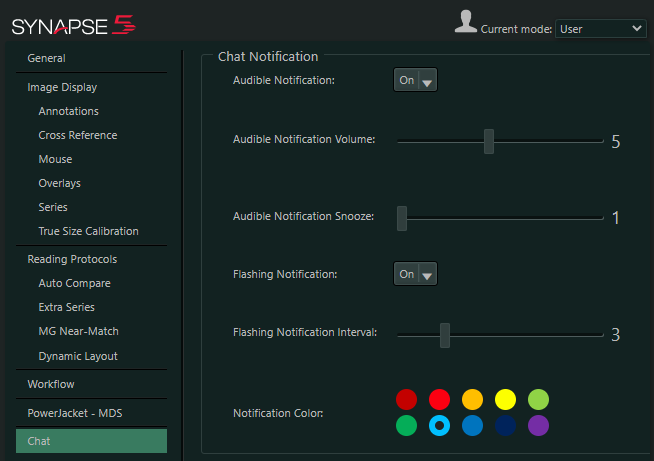Select the dark navy notification color
This screenshot has width=654, height=461.
505,426
